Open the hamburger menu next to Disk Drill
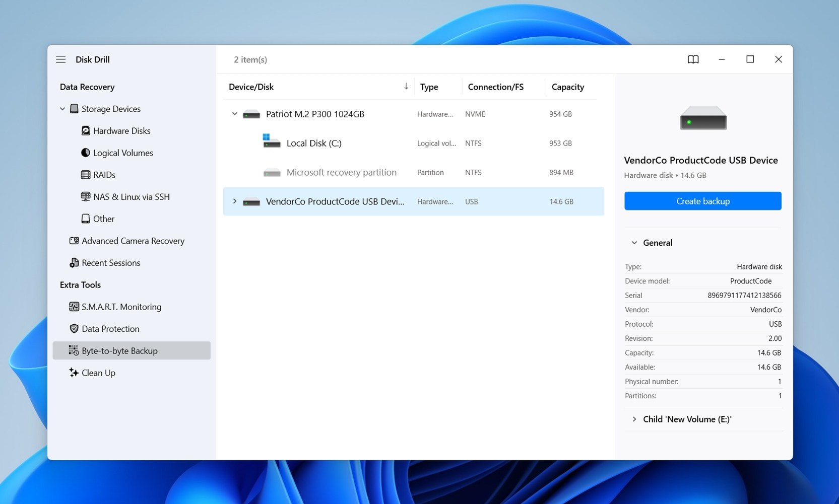This screenshot has width=839, height=504. (60, 59)
